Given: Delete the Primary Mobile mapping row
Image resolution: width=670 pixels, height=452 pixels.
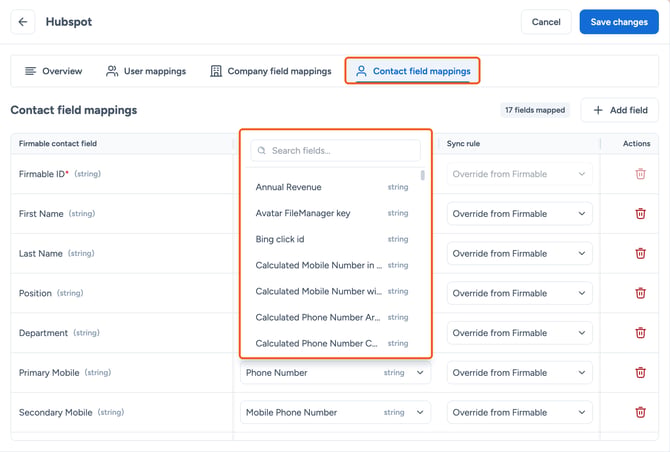Looking at the screenshot, I should (640, 373).
